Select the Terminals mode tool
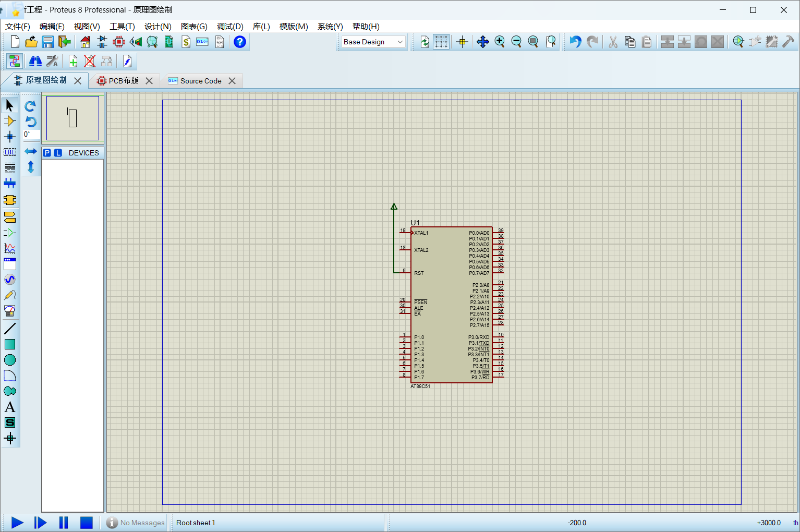The image size is (800, 532). click(10, 217)
